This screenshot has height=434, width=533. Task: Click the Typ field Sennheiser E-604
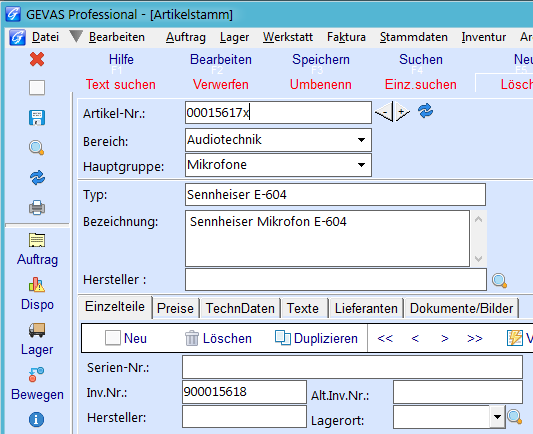coord(335,195)
